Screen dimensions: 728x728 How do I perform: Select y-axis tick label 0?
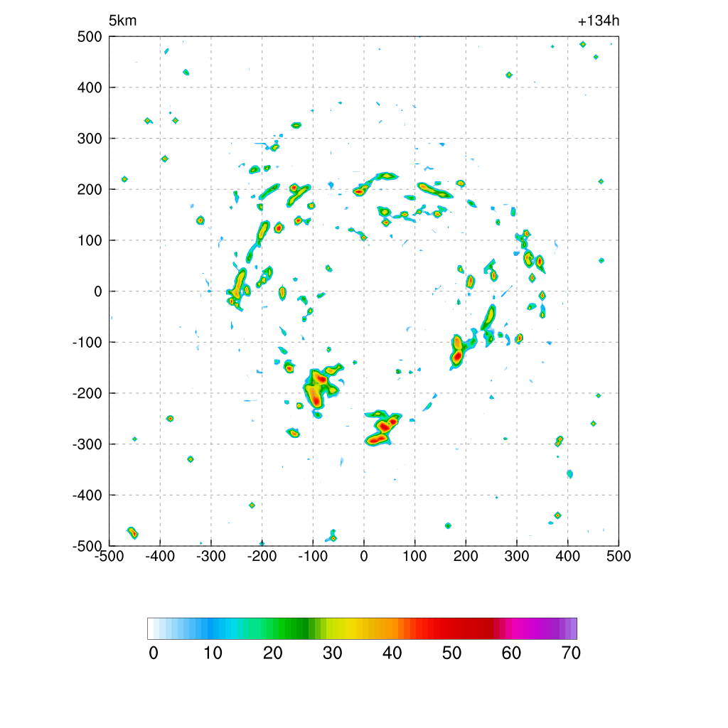[x=98, y=291]
